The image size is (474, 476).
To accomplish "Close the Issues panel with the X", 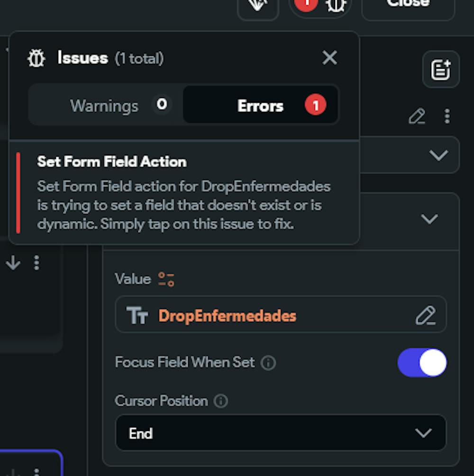I will pos(329,58).
